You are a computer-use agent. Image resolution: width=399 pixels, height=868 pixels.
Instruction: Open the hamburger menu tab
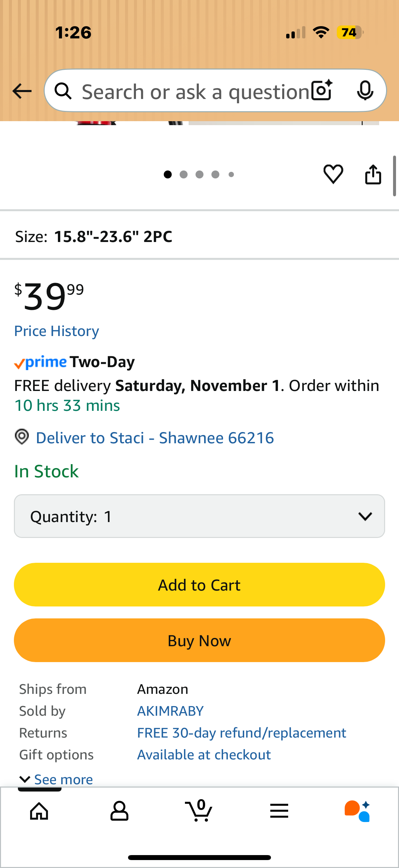point(279,811)
